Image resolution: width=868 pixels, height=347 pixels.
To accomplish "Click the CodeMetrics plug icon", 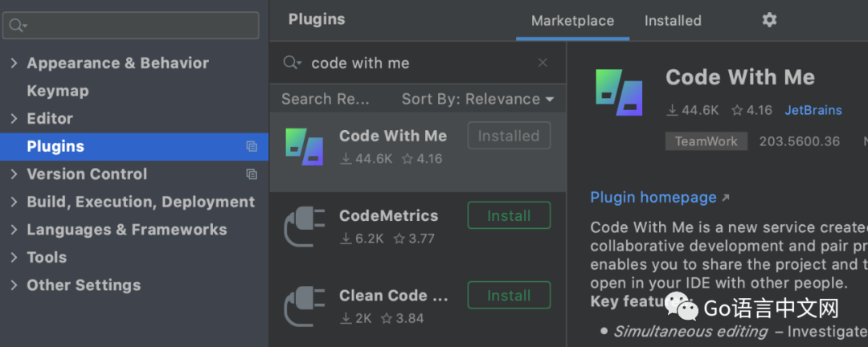I will 304,227.
